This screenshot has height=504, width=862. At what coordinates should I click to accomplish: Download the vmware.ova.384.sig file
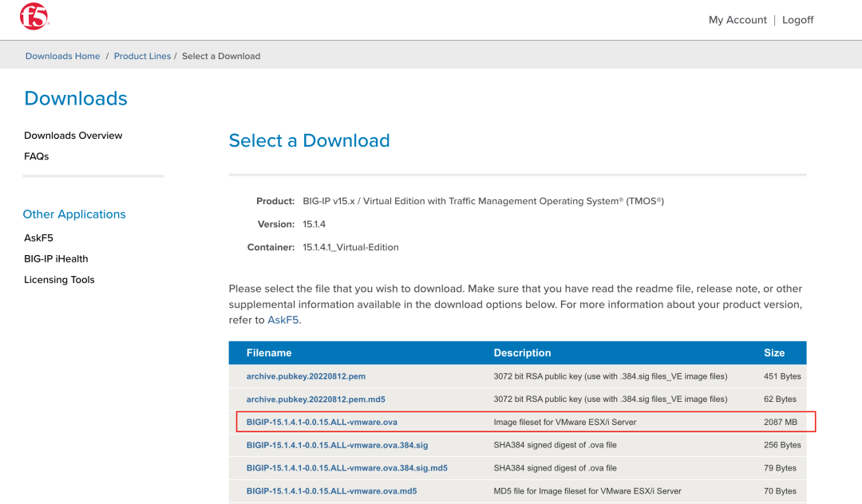tap(337, 445)
